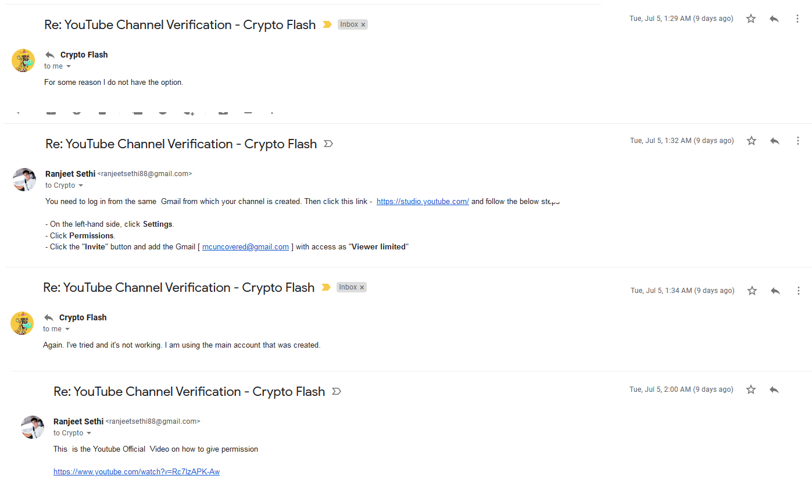This screenshot has width=812, height=504.
Task: Star the 1:29 AM email
Action: [x=751, y=19]
